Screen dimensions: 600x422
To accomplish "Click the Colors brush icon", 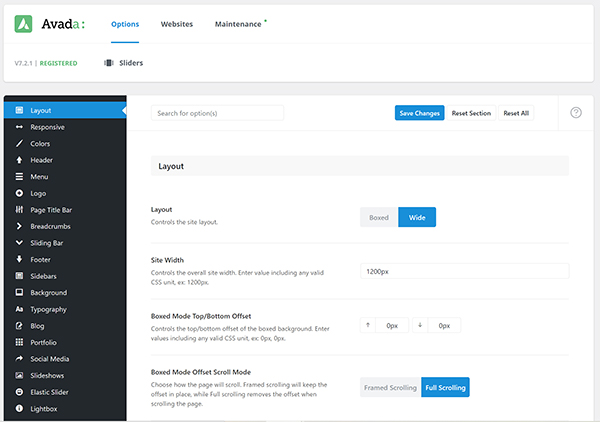I will click(x=19, y=143).
